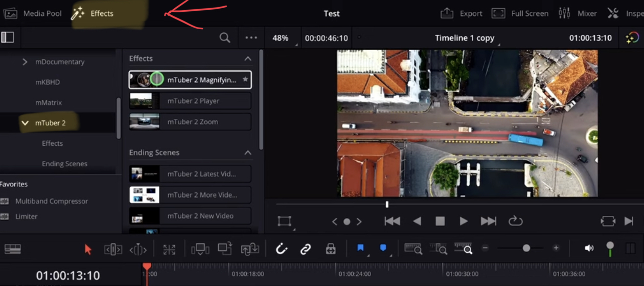
Task: Jump to first frame
Action: (x=392, y=221)
